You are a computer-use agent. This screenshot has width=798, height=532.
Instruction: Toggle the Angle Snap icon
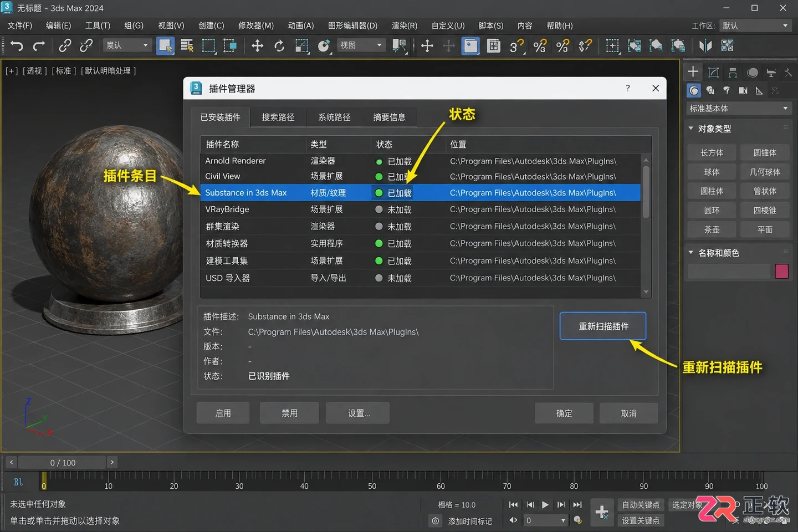[539, 46]
